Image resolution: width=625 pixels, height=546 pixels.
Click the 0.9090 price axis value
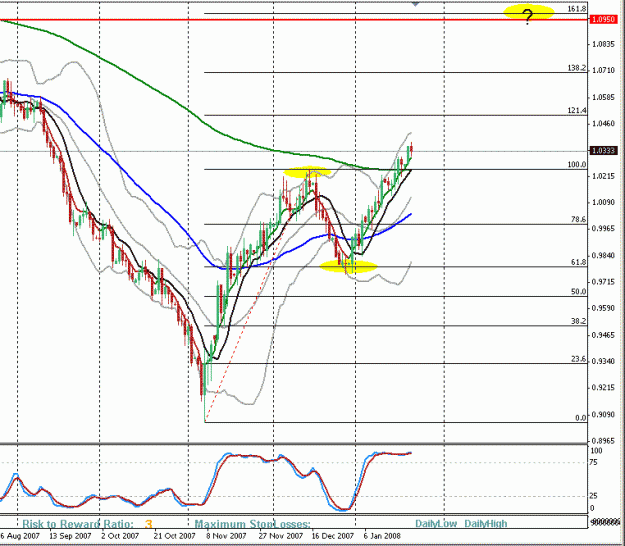click(x=603, y=414)
